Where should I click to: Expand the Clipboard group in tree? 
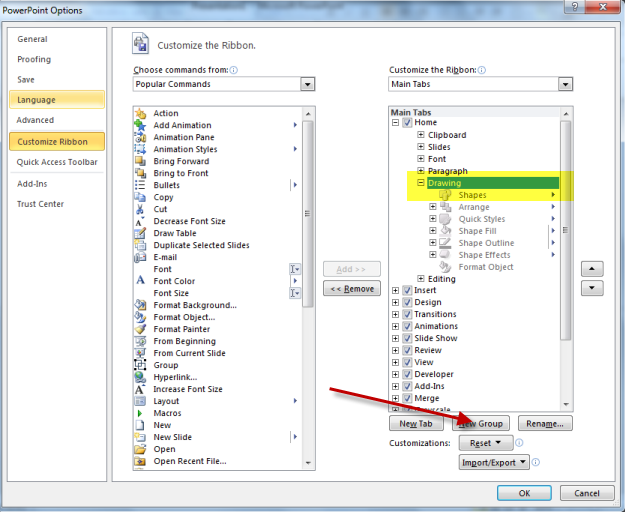[x=421, y=135]
